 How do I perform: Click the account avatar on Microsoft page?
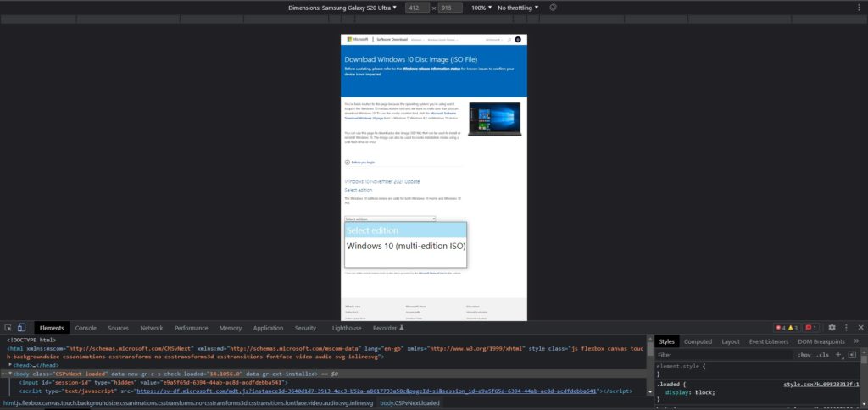point(518,40)
